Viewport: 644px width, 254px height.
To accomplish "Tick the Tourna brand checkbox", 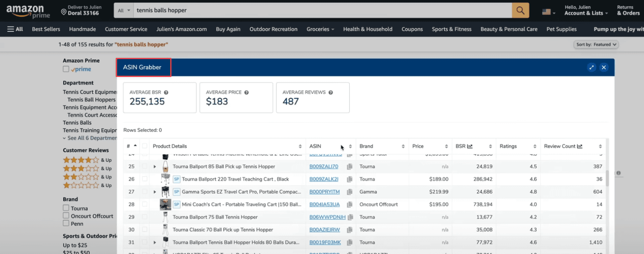I will click(66, 208).
